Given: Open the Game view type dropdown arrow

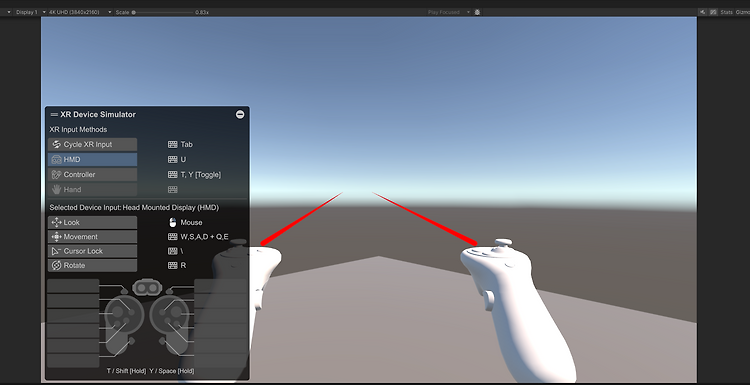Looking at the screenshot, I should 9,12.
